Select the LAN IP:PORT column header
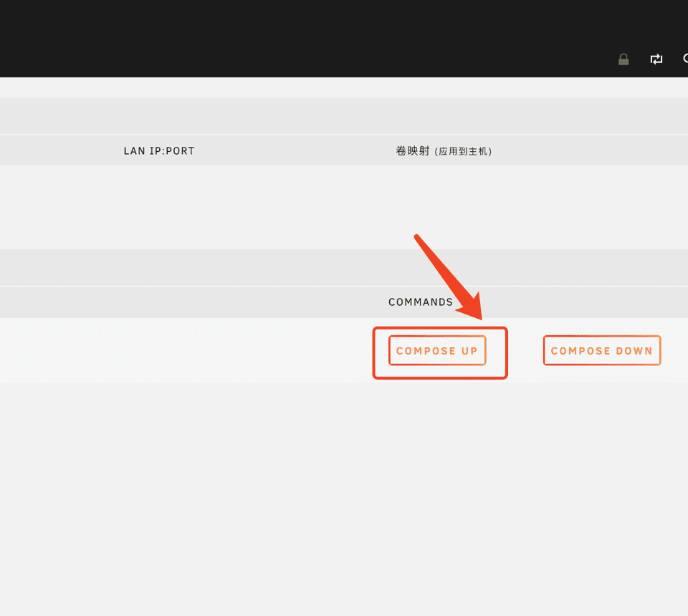Image resolution: width=688 pixels, height=616 pixels. point(159,151)
